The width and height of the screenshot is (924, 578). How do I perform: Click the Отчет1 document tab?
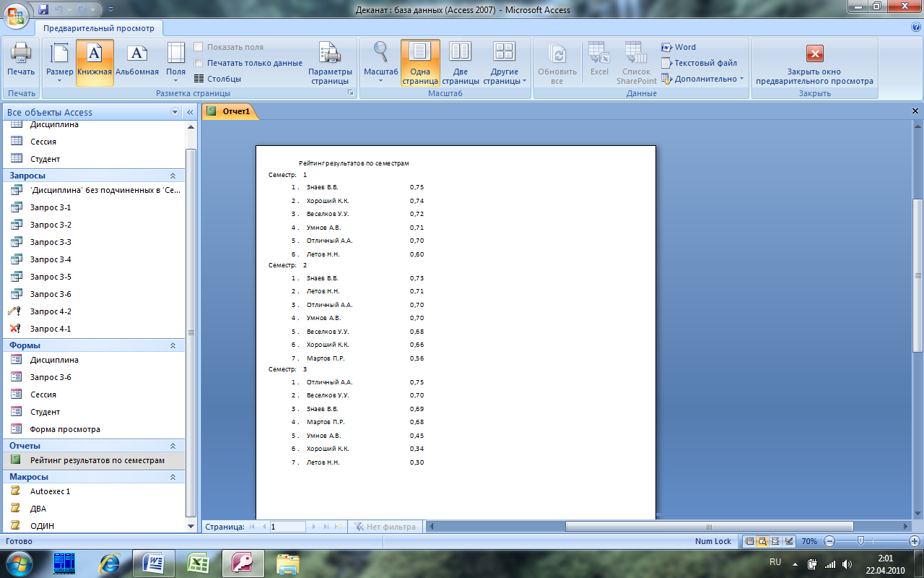coord(230,111)
